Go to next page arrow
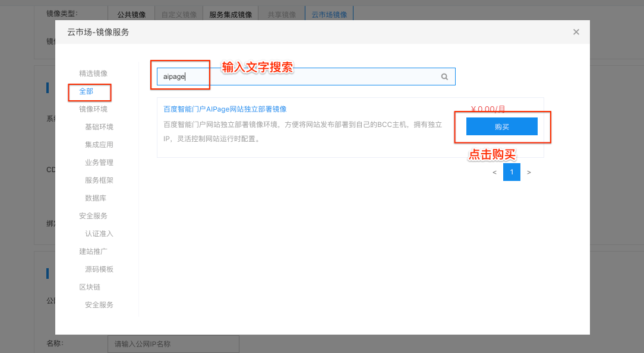 [529, 172]
